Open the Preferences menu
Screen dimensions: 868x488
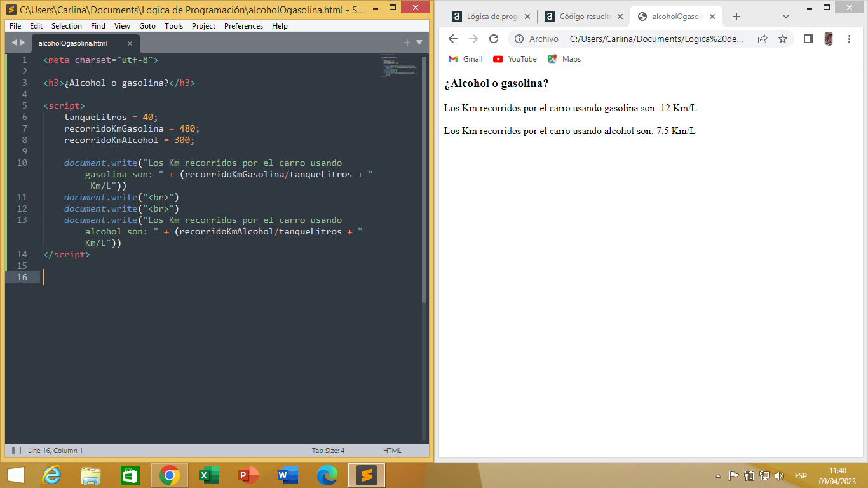coord(243,26)
